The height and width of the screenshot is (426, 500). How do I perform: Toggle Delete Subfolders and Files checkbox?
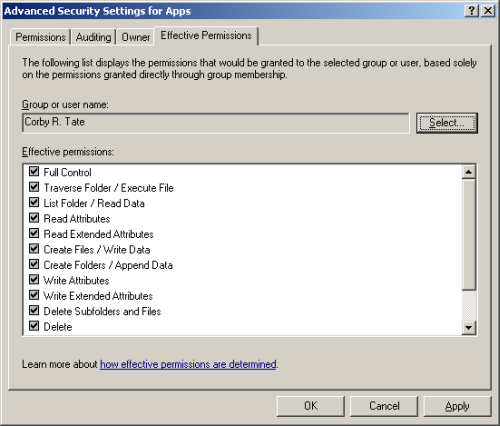coord(34,310)
